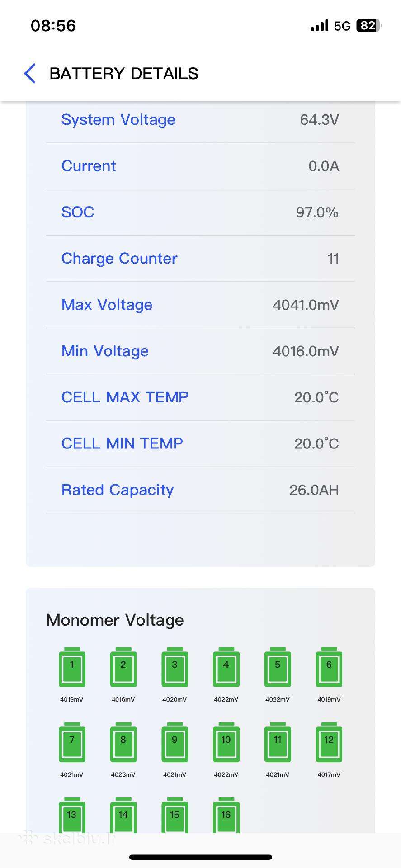Screen dimensions: 401x868
Task: Tap the SOC 97.0% row
Action: [200, 212]
